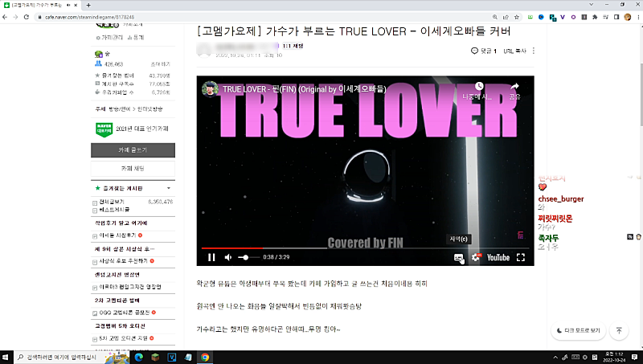
Task: Open Windows notification center icon
Action: pyautogui.click(x=634, y=357)
